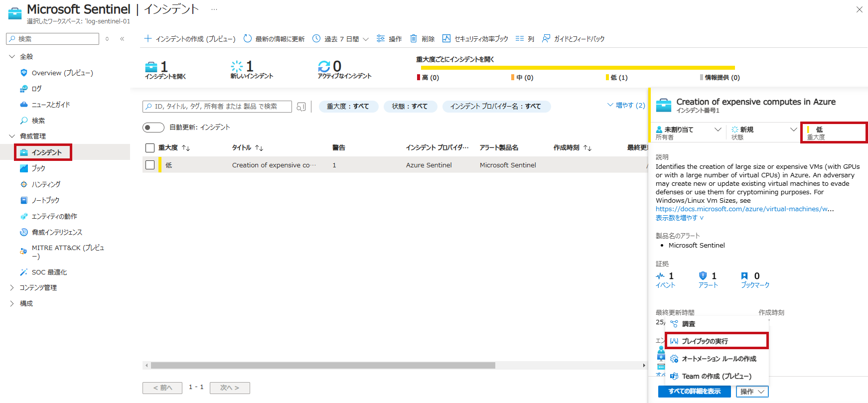Sort by 作成時刻 column header
The height and width of the screenshot is (403, 868).
(x=573, y=148)
